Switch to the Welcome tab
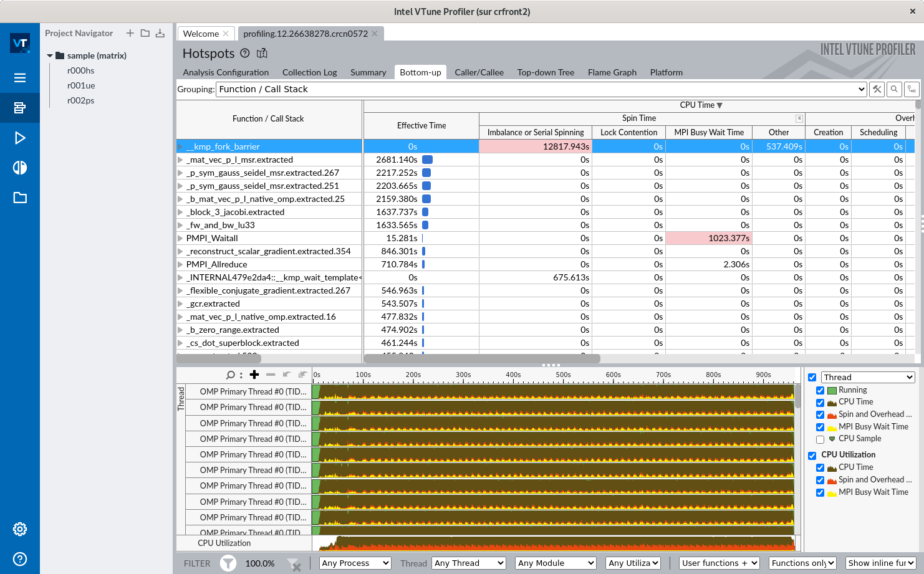The width and height of the screenshot is (924, 574). click(201, 34)
